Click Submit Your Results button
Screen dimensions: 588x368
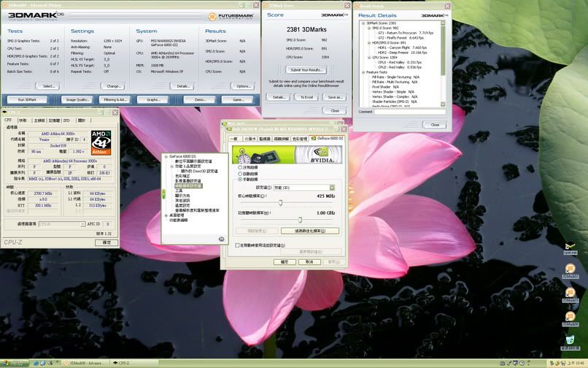306,70
